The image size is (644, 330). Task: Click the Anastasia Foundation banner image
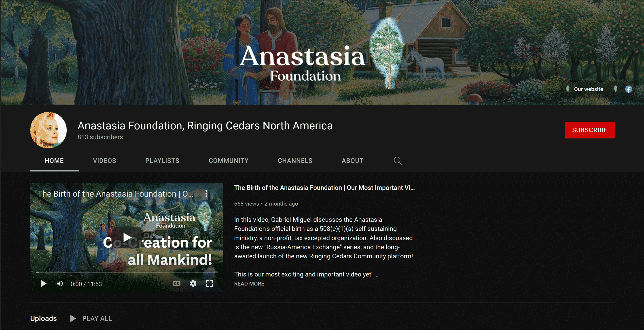(x=322, y=52)
